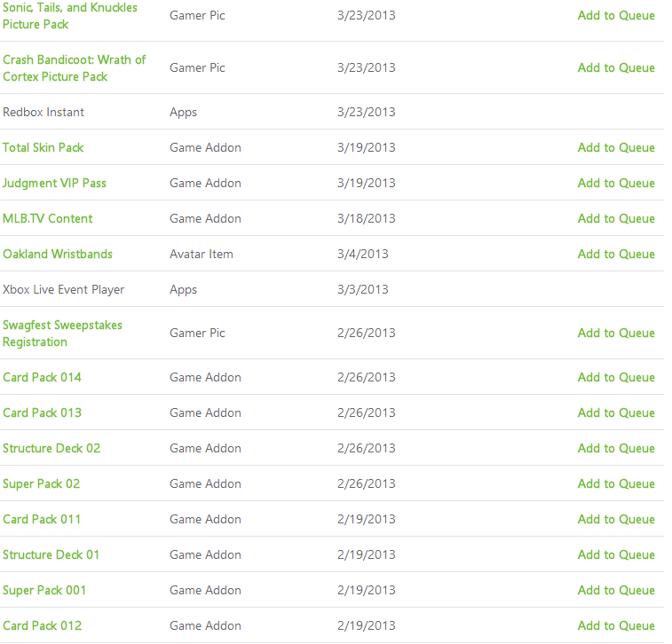This screenshot has height=644, width=672.
Task: Add Card Pack 011 to queue
Action: click(x=616, y=520)
